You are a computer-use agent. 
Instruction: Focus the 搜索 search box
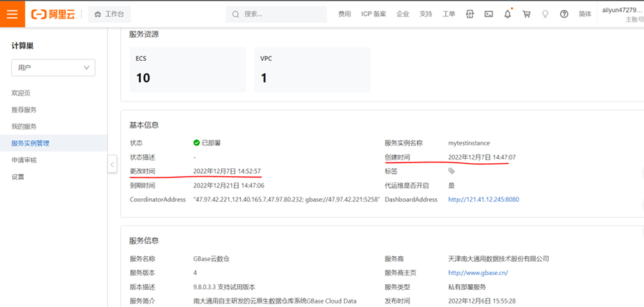pos(276,14)
